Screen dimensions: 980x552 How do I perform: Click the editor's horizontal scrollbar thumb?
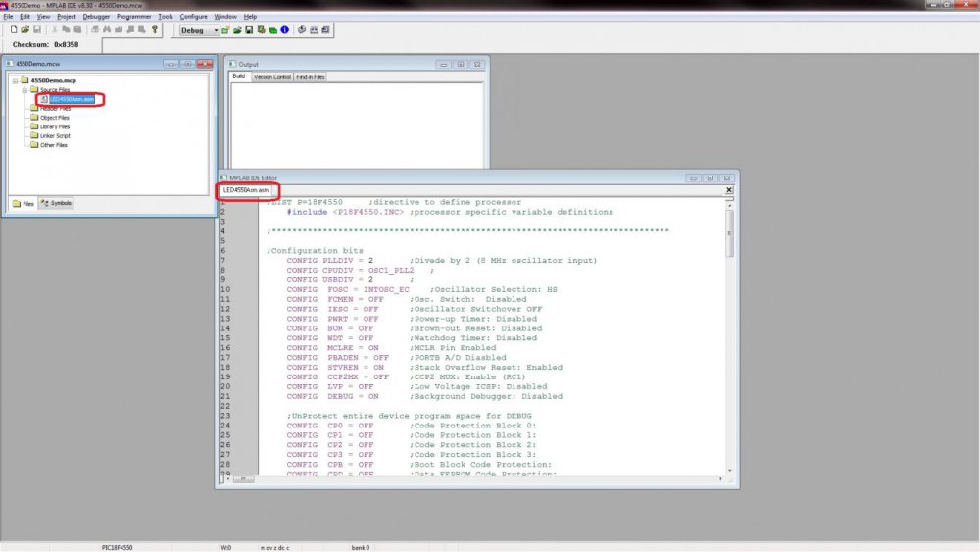pos(244,478)
